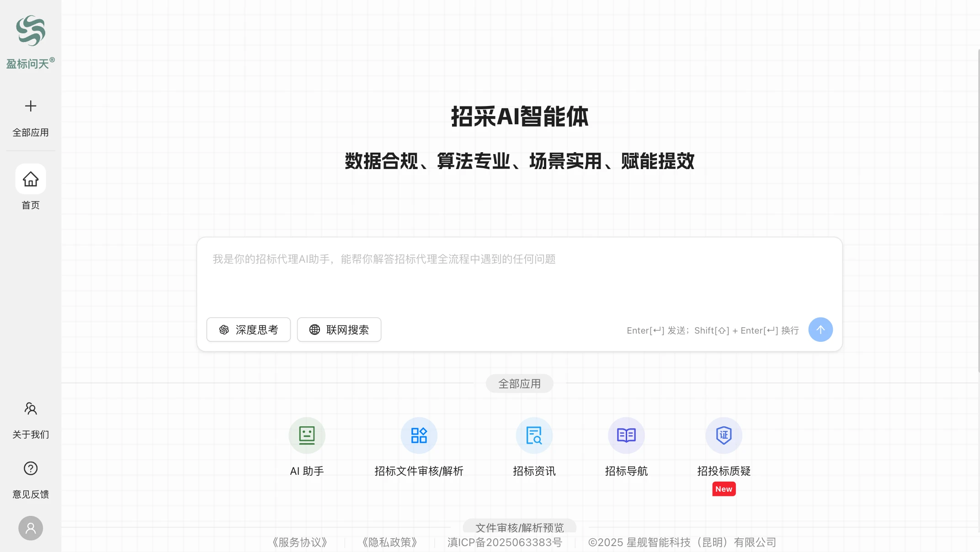Screen dimensions: 980x552
Task: Click the red New badge
Action: click(724, 489)
